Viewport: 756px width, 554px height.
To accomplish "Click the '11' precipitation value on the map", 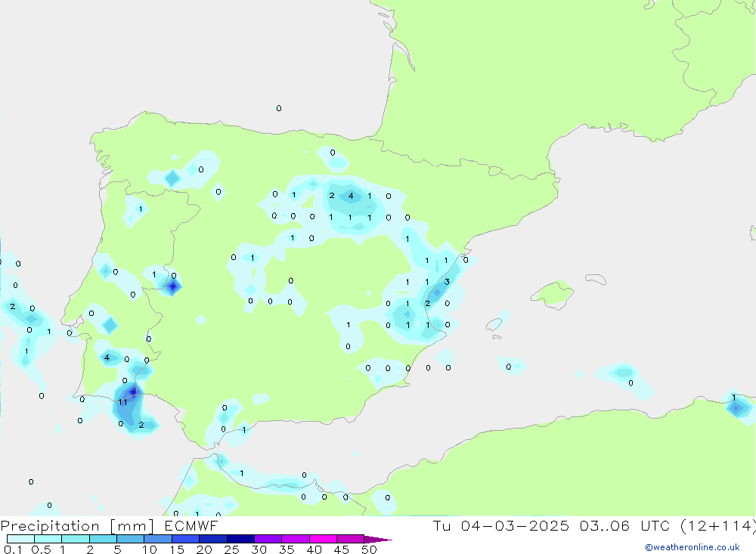I will click(122, 402).
